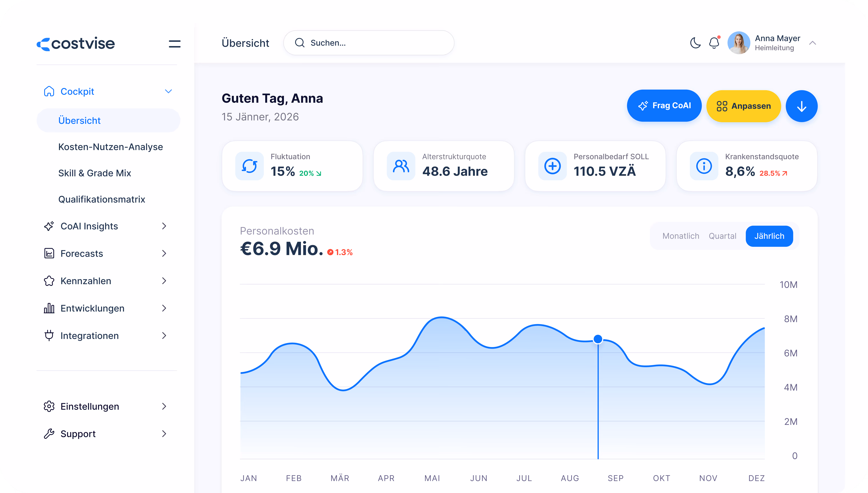Go to Qualifikationsmatrix in sidebar
This screenshot has height=493, width=868.
[x=102, y=199]
